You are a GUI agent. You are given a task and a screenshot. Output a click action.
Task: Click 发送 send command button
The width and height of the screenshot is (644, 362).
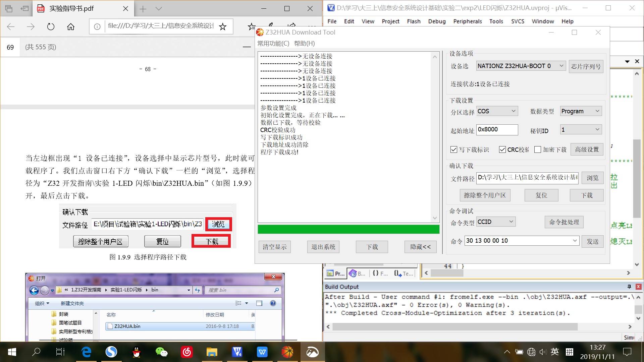593,241
